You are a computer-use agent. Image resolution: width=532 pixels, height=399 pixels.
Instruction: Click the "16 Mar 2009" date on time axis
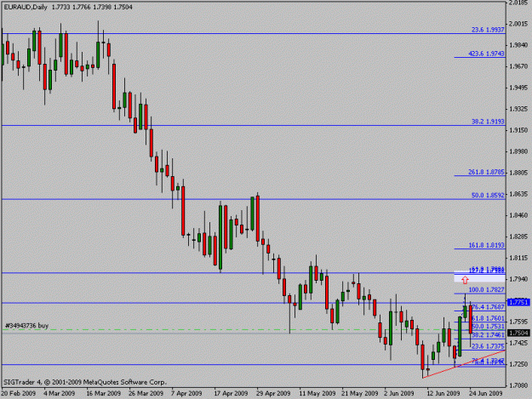pos(103,393)
